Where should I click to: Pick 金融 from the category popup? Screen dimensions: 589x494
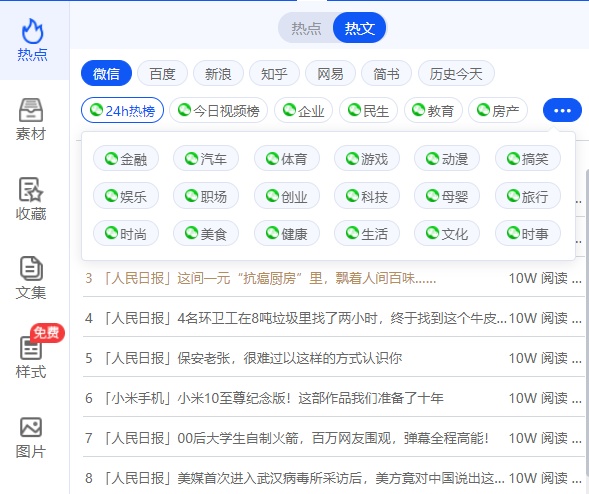tap(126, 159)
